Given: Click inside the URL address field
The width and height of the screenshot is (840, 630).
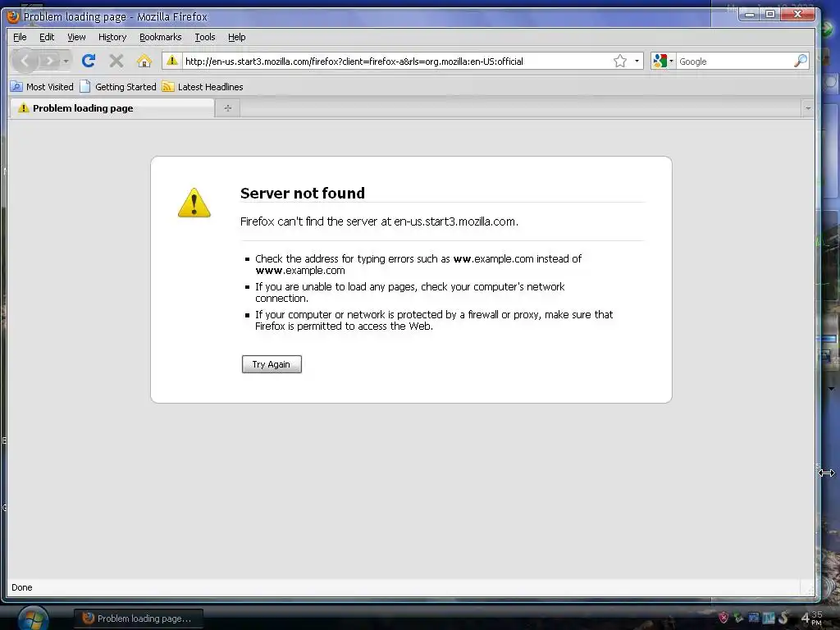Looking at the screenshot, I should (x=395, y=61).
